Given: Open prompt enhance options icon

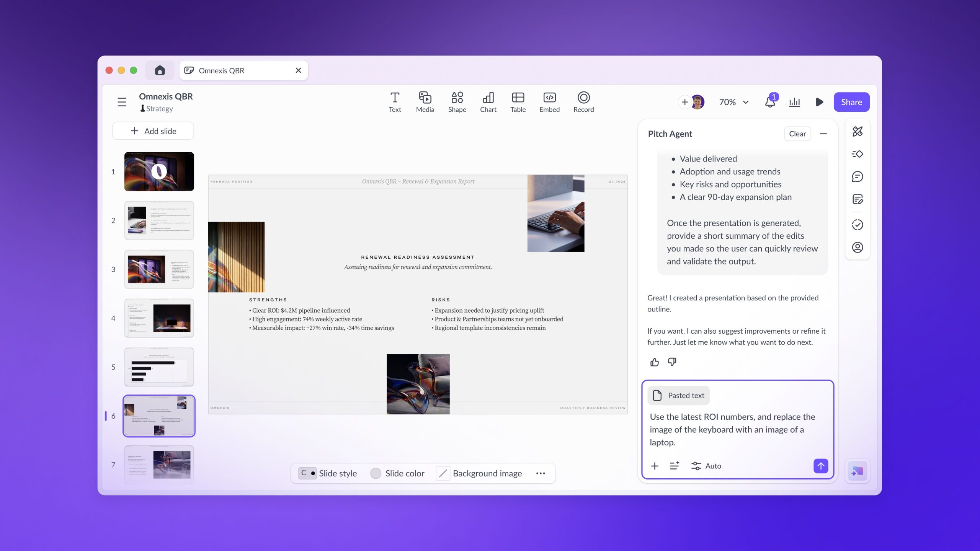Looking at the screenshot, I should pos(675,466).
